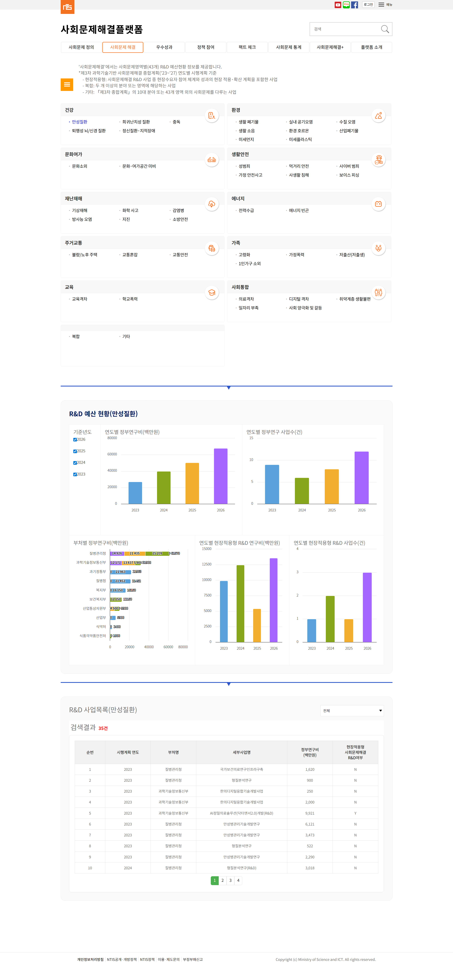This screenshot has height=980, width=453.
Task: Select the 만성질환 link
Action: [x=79, y=122]
